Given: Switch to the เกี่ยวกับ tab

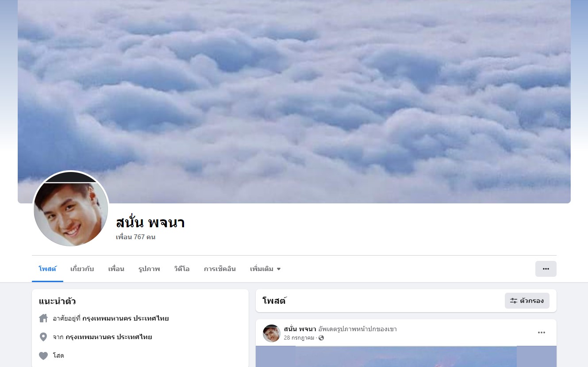Looking at the screenshot, I should (82, 269).
